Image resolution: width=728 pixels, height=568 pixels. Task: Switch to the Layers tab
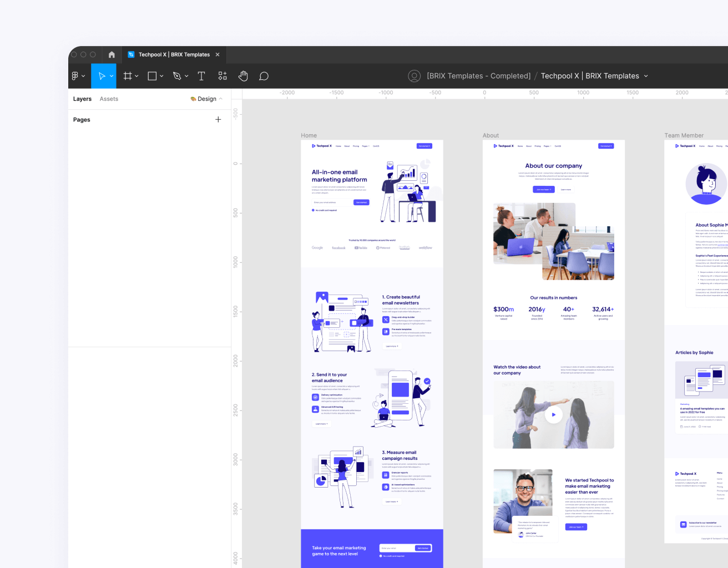[x=82, y=99]
